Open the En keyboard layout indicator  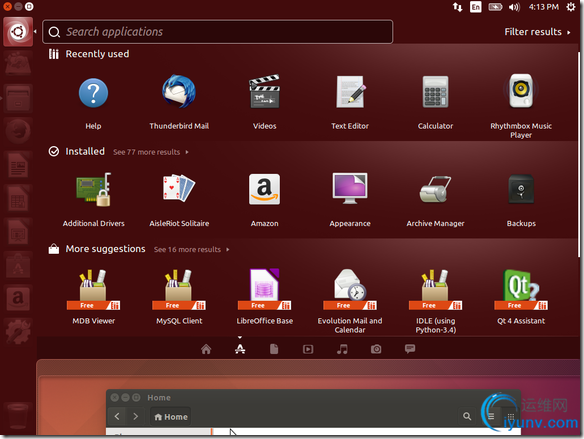(476, 7)
